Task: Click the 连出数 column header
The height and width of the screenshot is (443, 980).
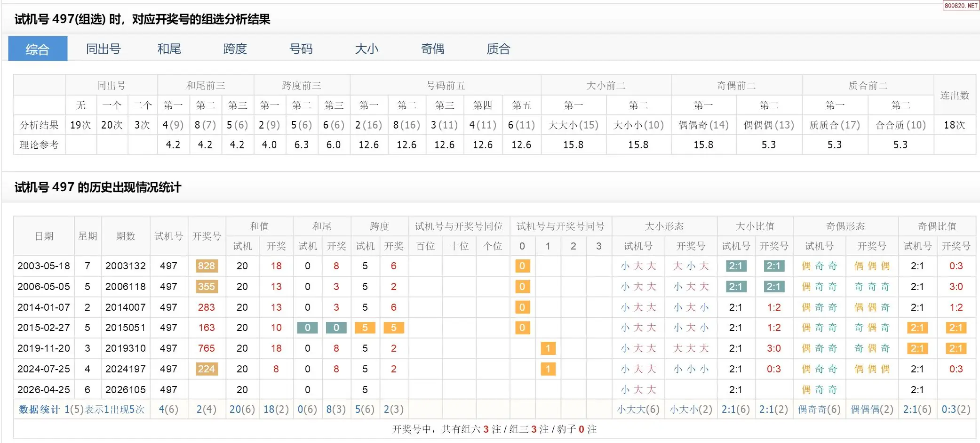Action: (954, 96)
